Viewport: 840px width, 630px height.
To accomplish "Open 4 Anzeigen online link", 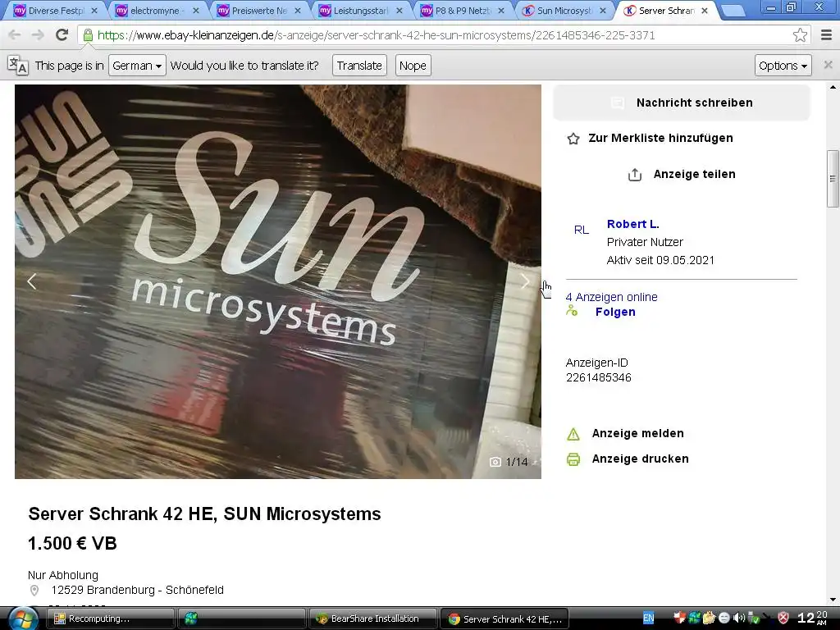I will [611, 297].
